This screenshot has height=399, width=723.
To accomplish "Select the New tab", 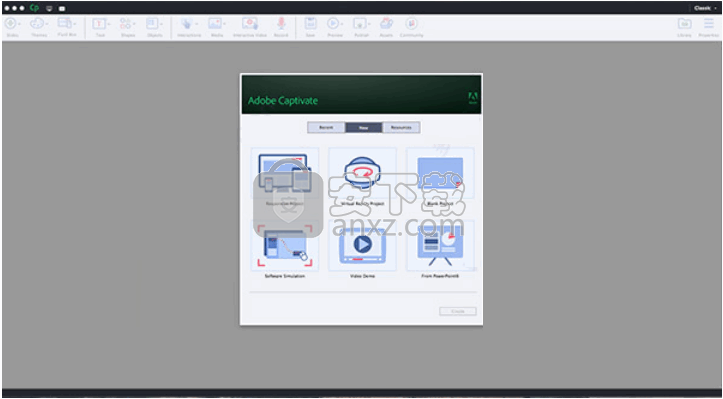I will (x=363, y=127).
